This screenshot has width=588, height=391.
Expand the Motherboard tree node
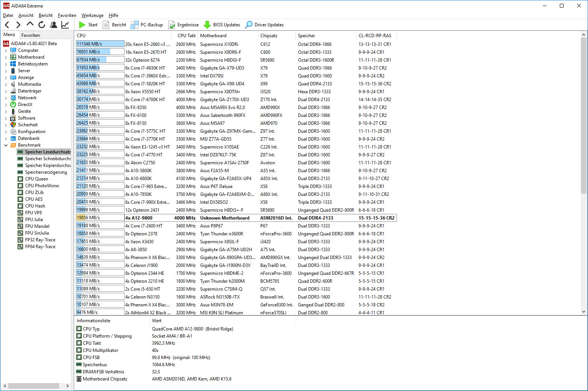click(6, 57)
